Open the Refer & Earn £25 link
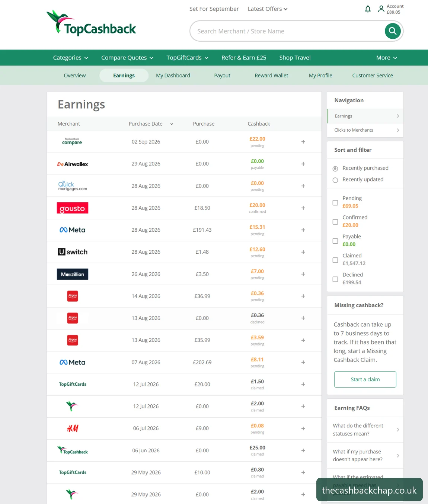The height and width of the screenshot is (504, 428). [244, 58]
